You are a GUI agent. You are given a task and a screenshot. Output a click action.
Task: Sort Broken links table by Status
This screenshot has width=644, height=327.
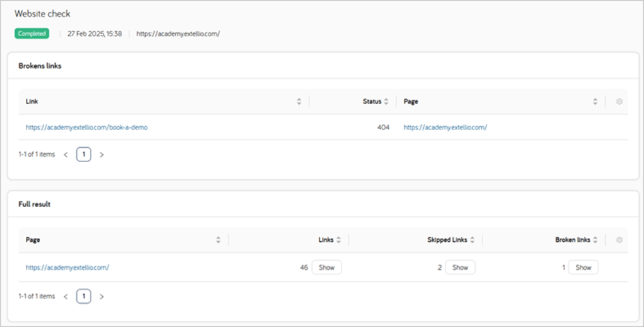point(386,102)
